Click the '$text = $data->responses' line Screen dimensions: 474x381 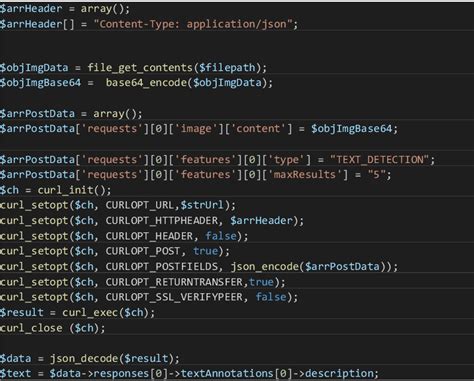pyautogui.click(x=189, y=374)
